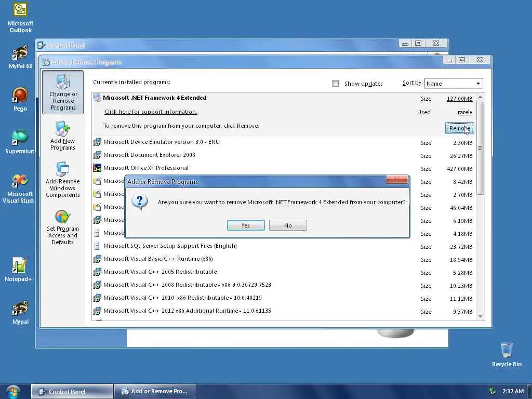Click icon of Microsoft Office XP Professional
Screen dimensions: 532x399
pos(97,168)
